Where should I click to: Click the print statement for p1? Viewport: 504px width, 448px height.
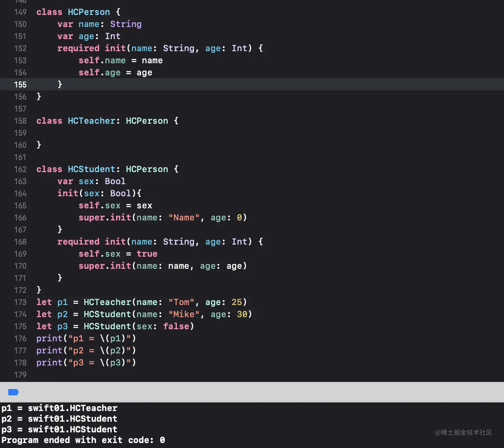pos(86,338)
